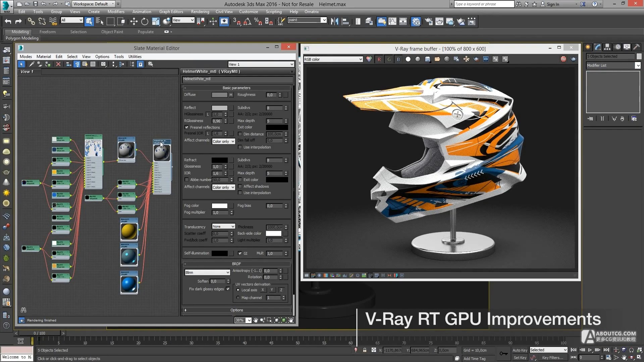The width and height of the screenshot is (644, 362).
Task: Open the Translucency dropdown
Action: 223,227
